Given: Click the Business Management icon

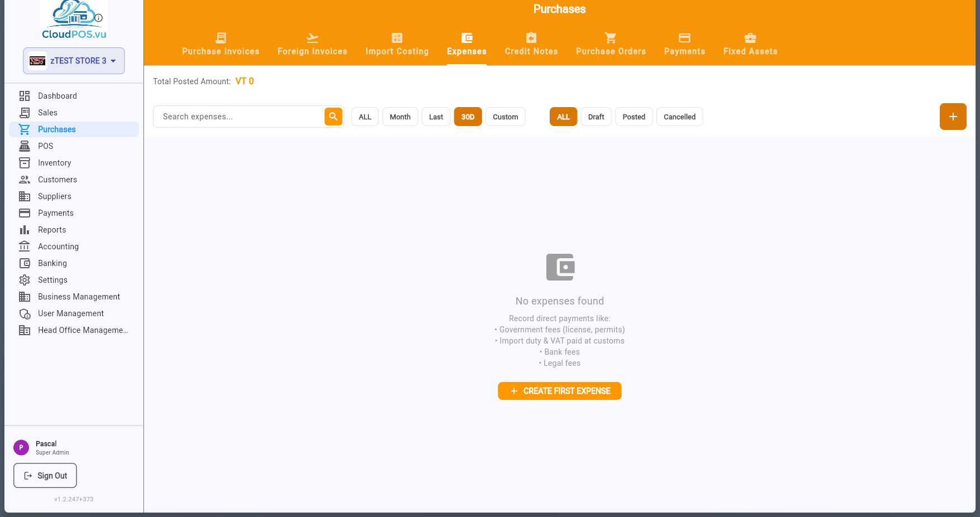Looking at the screenshot, I should point(25,297).
